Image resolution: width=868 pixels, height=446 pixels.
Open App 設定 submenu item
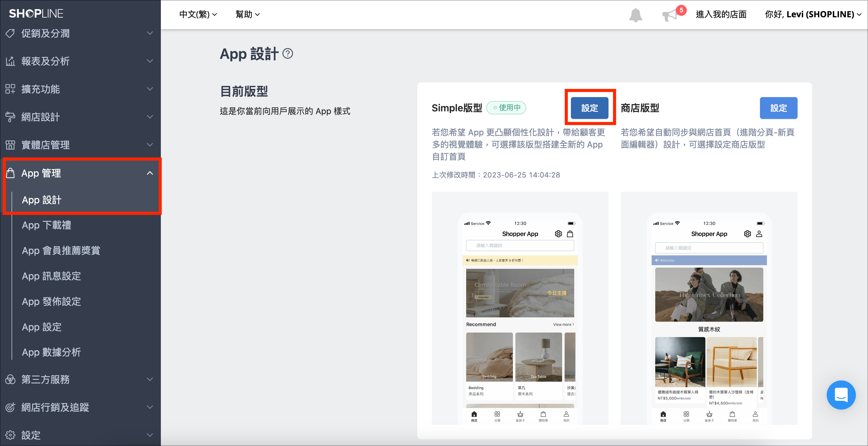coord(42,327)
